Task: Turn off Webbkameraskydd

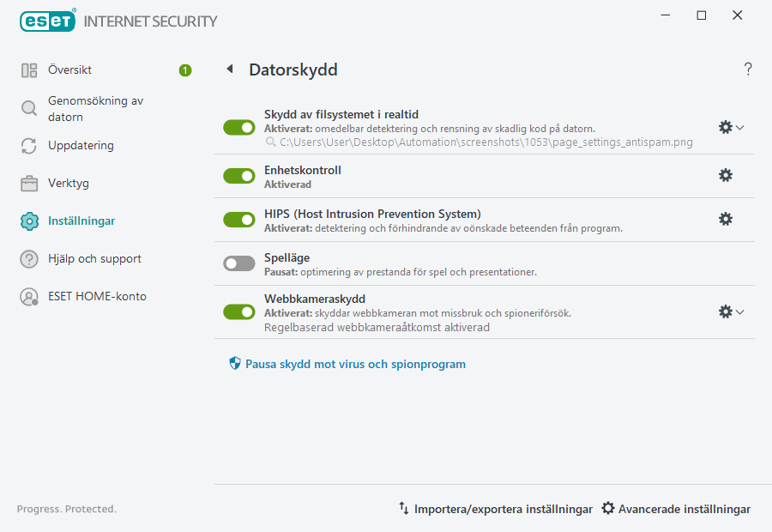Action: click(238, 311)
